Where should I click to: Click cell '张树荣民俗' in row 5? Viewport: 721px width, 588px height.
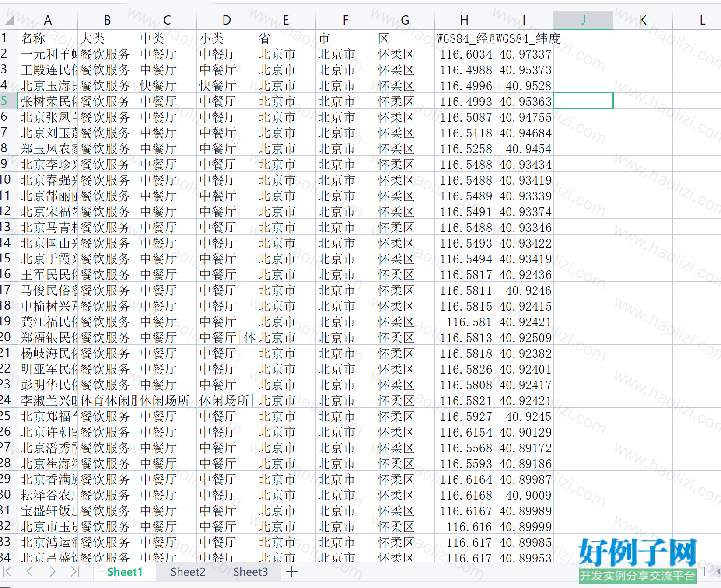pos(48,101)
